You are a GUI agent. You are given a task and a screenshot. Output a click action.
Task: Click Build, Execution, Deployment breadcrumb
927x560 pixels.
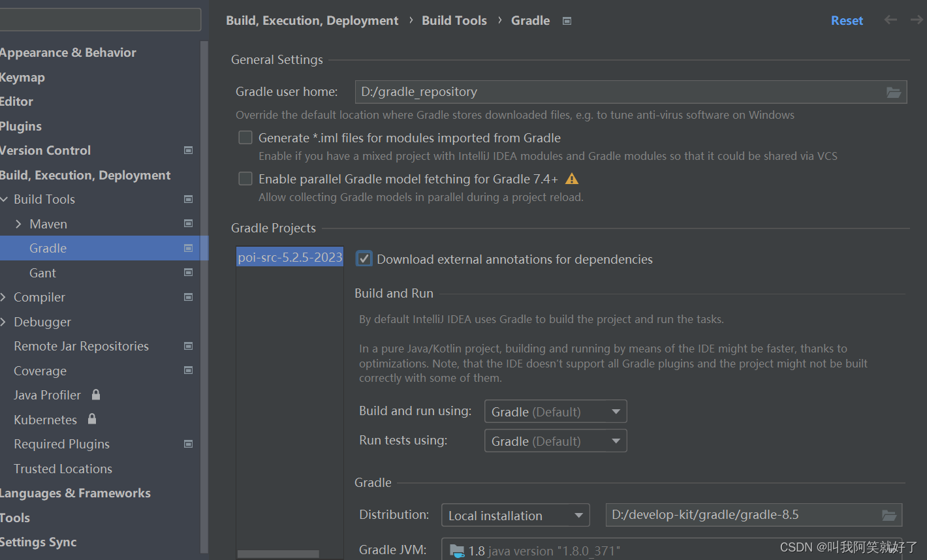pyautogui.click(x=312, y=20)
